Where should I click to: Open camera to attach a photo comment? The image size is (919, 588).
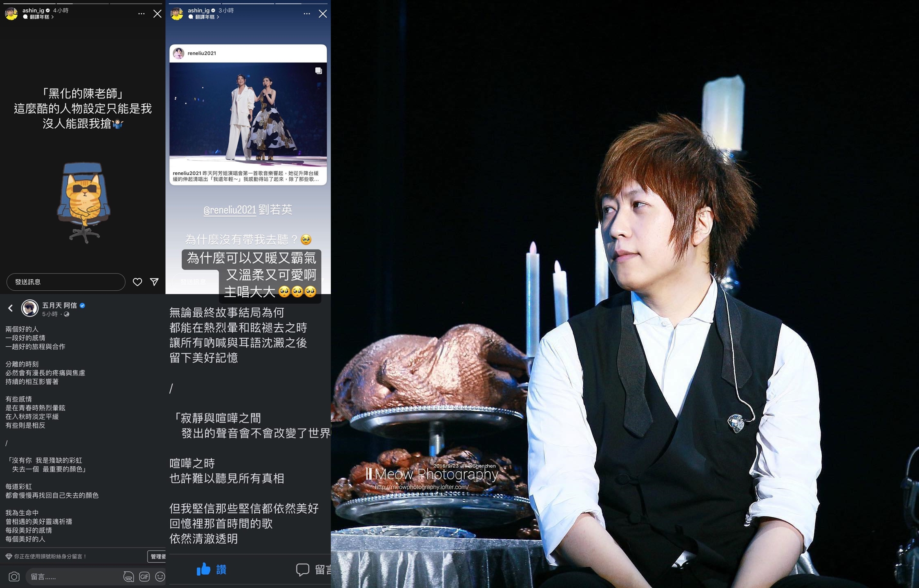click(14, 577)
